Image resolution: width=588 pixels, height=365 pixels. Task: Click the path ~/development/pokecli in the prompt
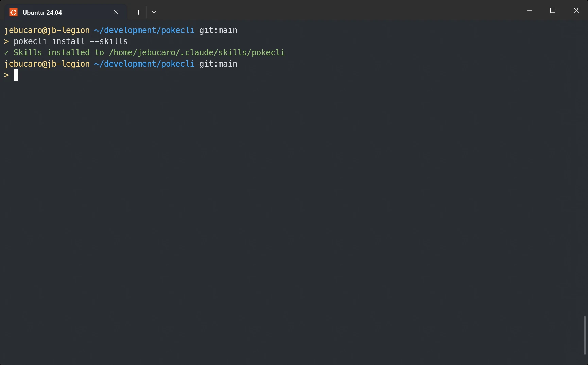pos(144,30)
